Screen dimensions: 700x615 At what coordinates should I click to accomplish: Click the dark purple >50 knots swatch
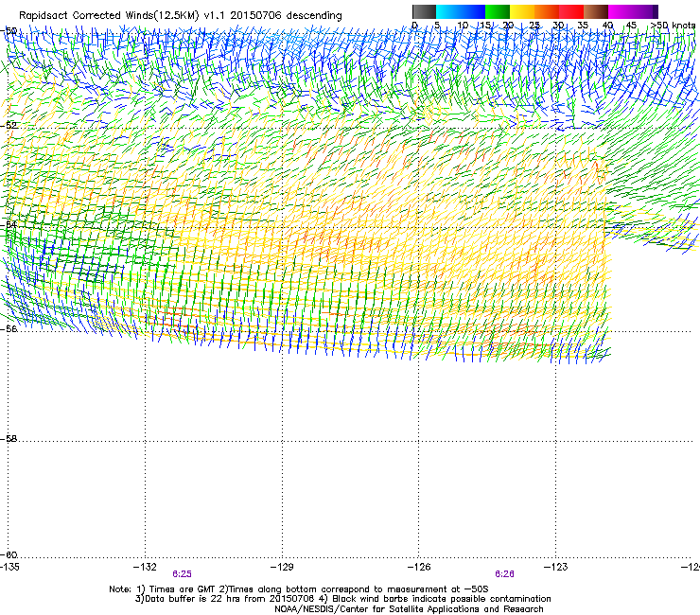pyautogui.click(x=655, y=11)
